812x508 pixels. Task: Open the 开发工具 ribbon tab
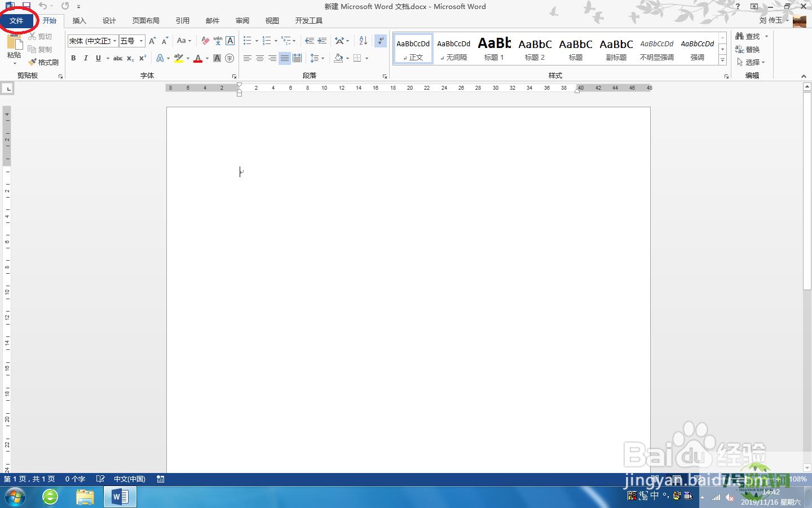[x=308, y=20]
